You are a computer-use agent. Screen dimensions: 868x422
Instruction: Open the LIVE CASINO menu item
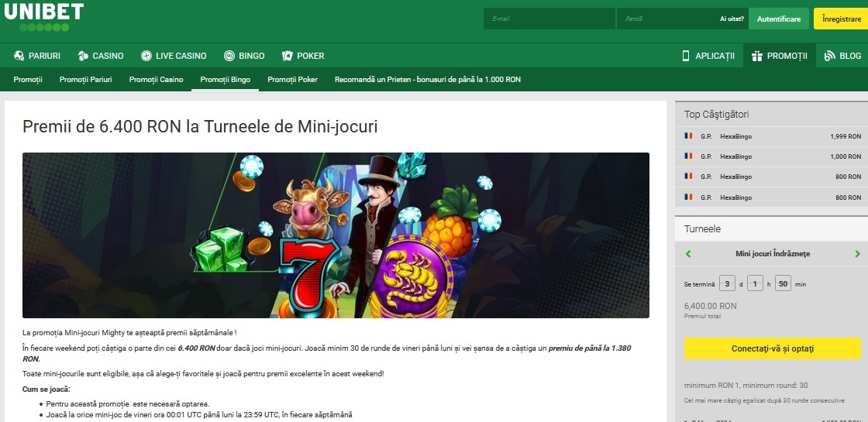coord(174,56)
